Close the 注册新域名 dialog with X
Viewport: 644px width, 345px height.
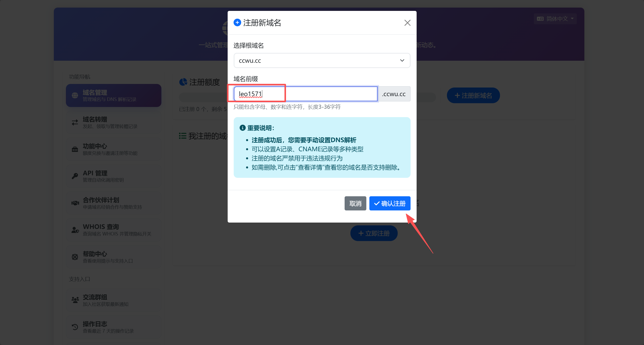[x=407, y=23]
